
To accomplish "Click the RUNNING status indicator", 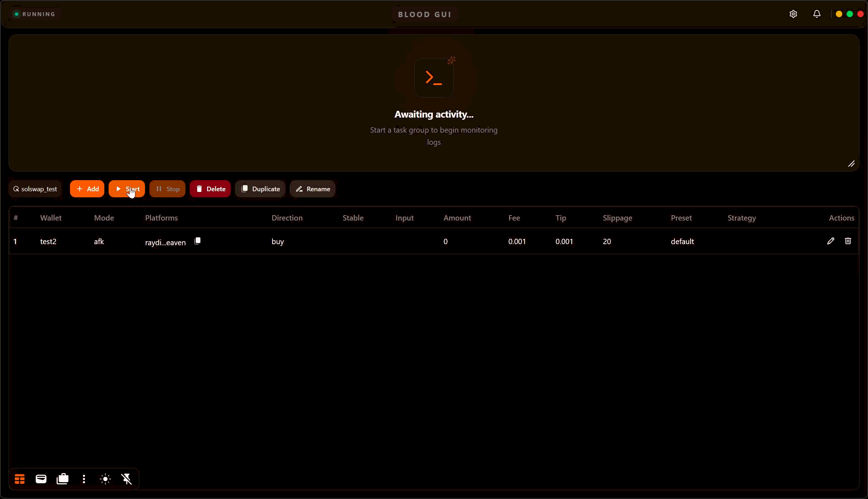I will 35,14.
